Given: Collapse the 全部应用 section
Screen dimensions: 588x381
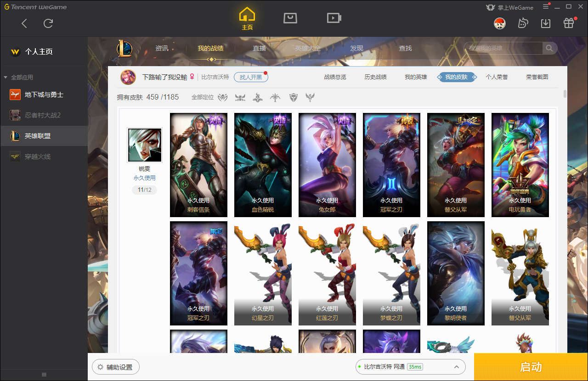Looking at the screenshot, I should click(x=18, y=77).
